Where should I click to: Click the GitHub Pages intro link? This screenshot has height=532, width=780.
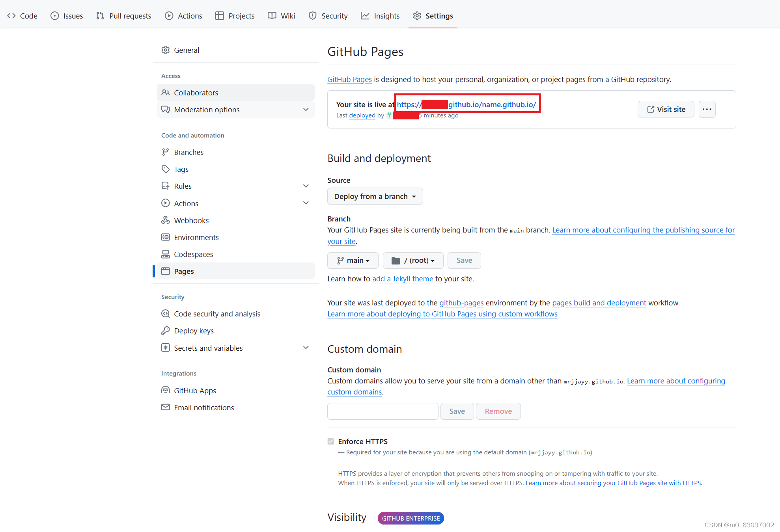coord(349,79)
